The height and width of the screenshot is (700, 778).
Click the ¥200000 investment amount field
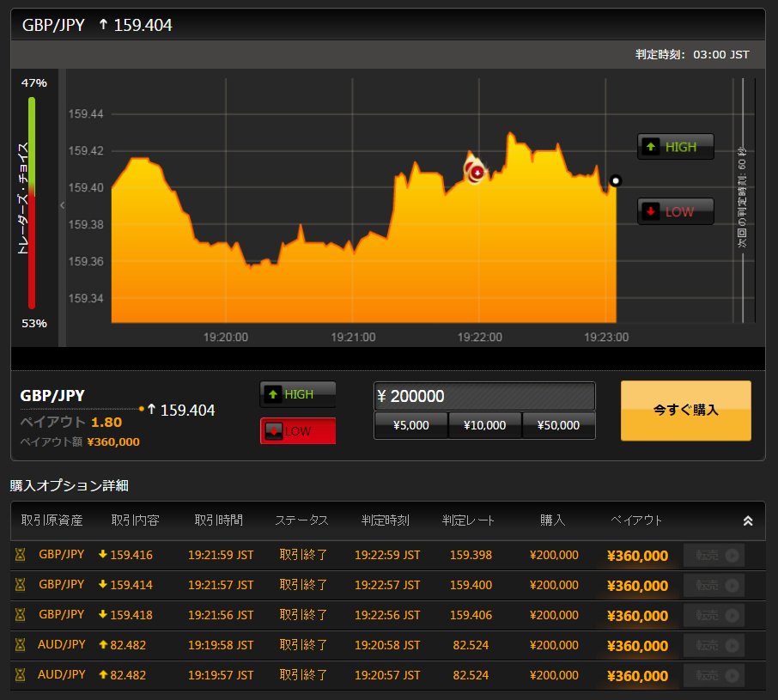coord(484,396)
